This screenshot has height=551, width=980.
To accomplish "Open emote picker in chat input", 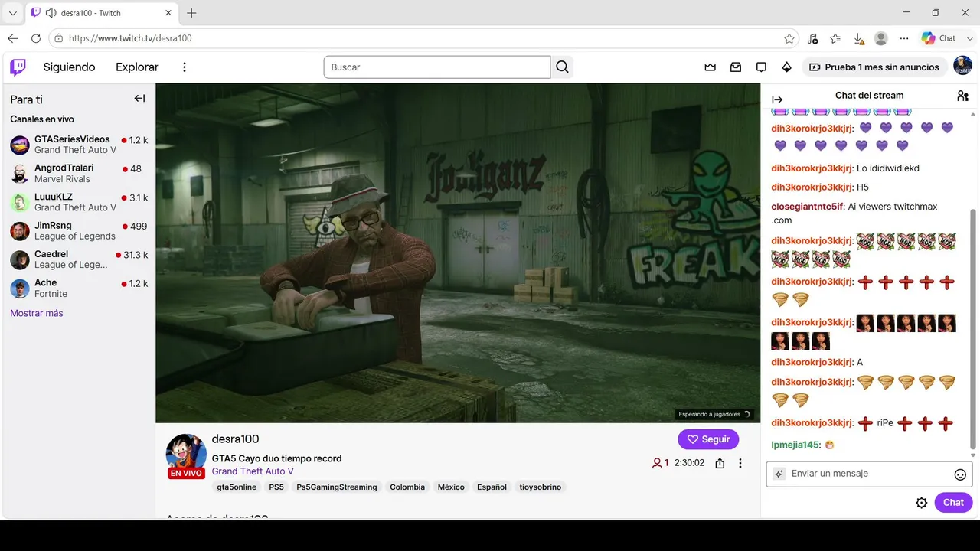I will point(960,474).
